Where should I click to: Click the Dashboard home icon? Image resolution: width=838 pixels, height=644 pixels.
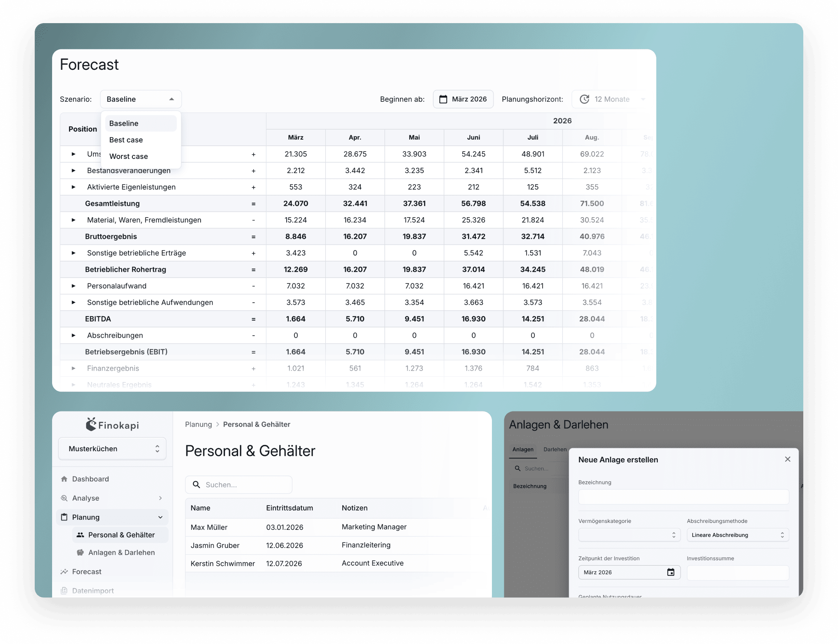coord(64,479)
